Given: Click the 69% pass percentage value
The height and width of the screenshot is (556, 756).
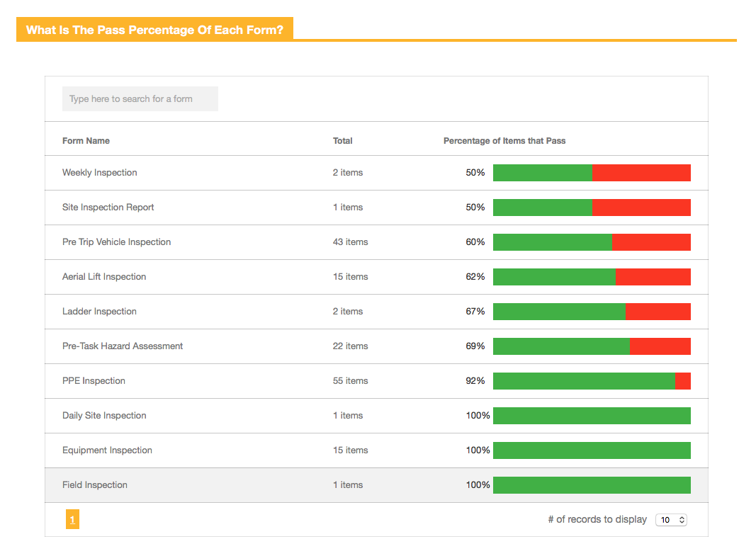Looking at the screenshot, I should click(x=475, y=346).
